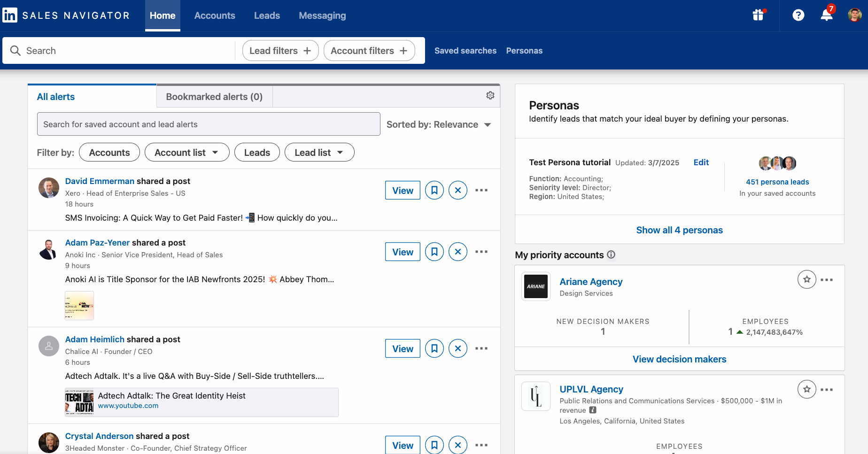Dismiss Crystal Anderson's alert
The width and height of the screenshot is (868, 454).
tap(458, 445)
